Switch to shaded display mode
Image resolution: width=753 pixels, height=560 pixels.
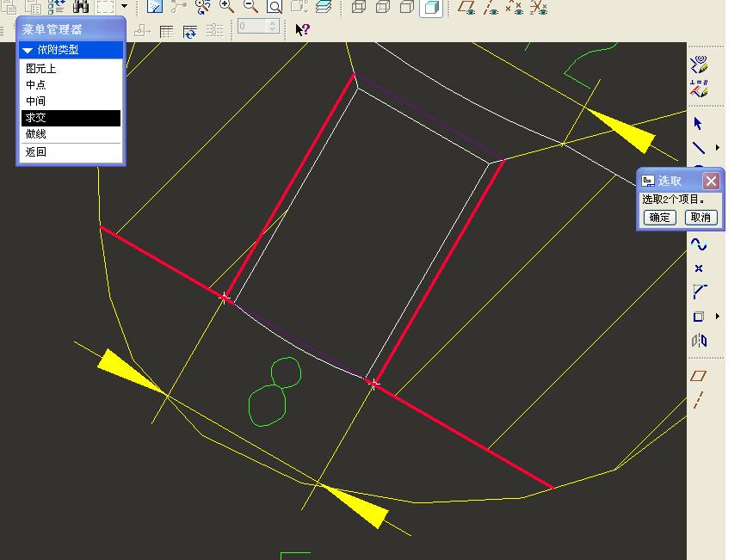pos(431,8)
